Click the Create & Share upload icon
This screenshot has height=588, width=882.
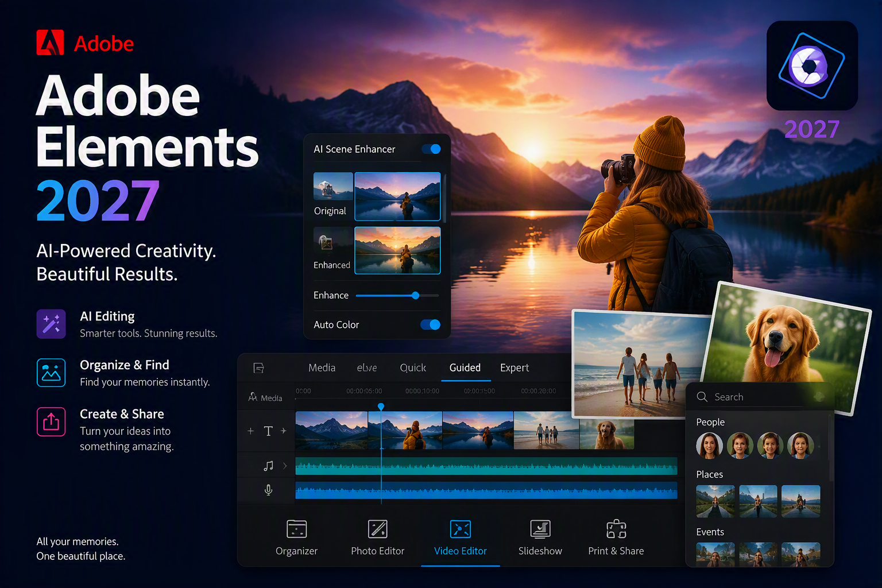tap(51, 421)
